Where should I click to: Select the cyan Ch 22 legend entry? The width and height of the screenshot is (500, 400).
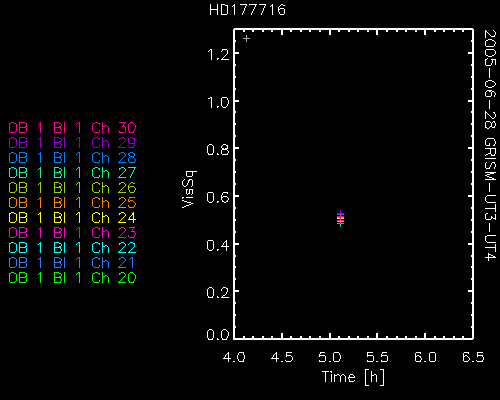[x=72, y=248]
